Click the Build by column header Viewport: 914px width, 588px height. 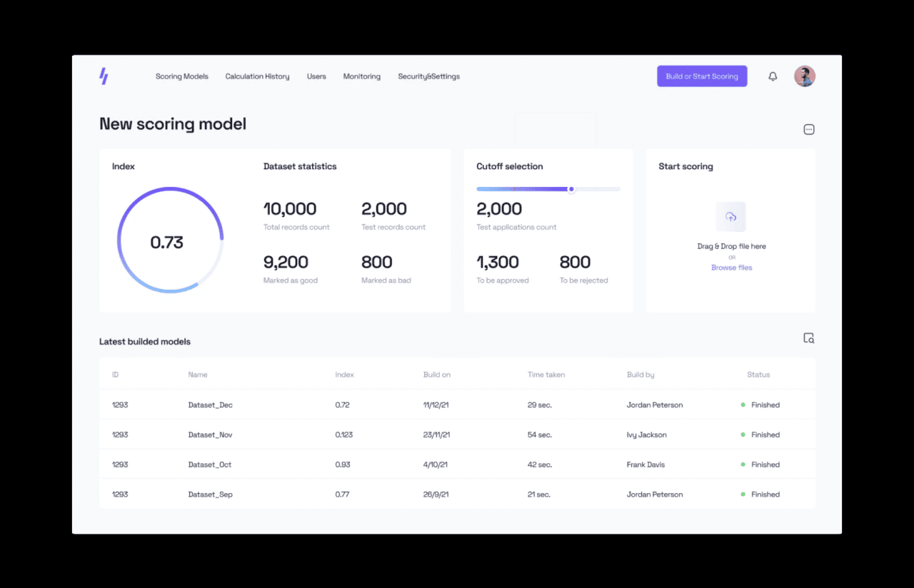pos(641,375)
